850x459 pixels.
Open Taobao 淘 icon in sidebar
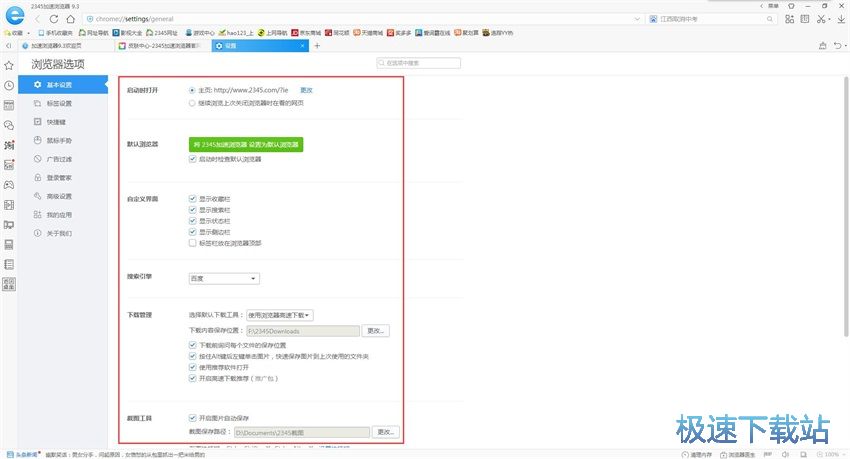pos(9,145)
